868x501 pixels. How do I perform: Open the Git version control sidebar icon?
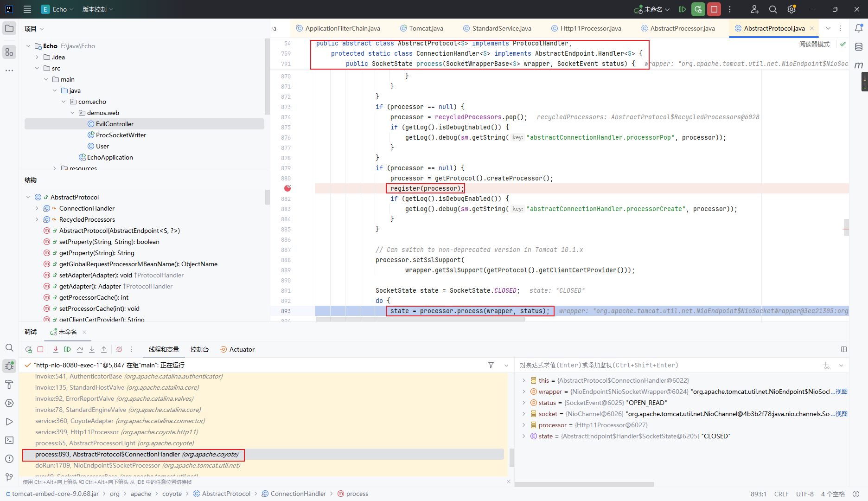[x=9, y=477]
